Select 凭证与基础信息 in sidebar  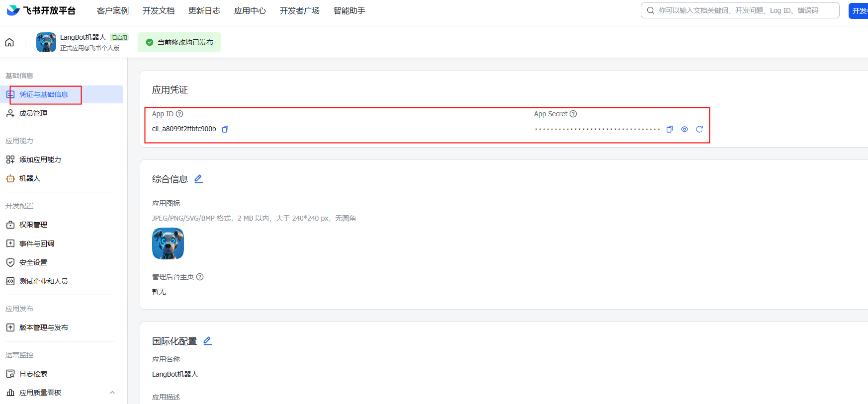[x=62, y=94]
